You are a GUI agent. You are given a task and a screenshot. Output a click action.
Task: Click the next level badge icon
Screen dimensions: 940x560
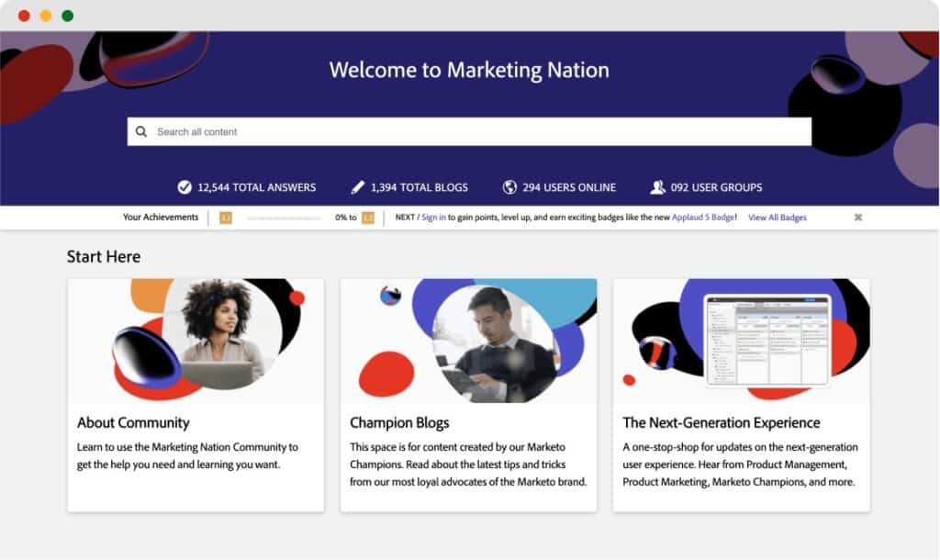tap(368, 218)
